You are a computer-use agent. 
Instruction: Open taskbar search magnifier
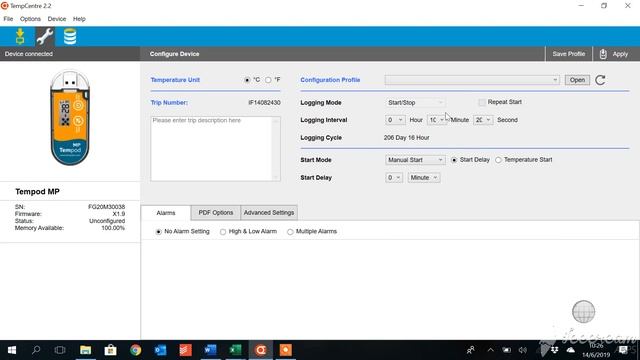[x=36, y=350]
